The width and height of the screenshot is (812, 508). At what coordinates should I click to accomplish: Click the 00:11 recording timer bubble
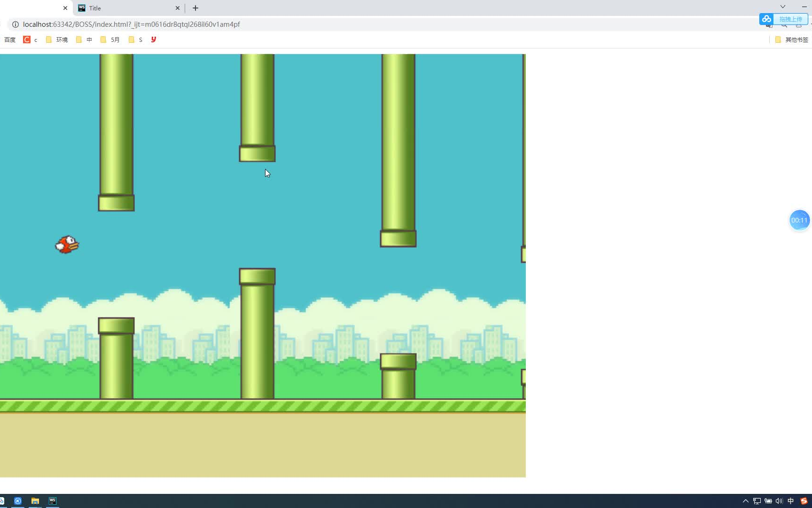[x=799, y=220]
